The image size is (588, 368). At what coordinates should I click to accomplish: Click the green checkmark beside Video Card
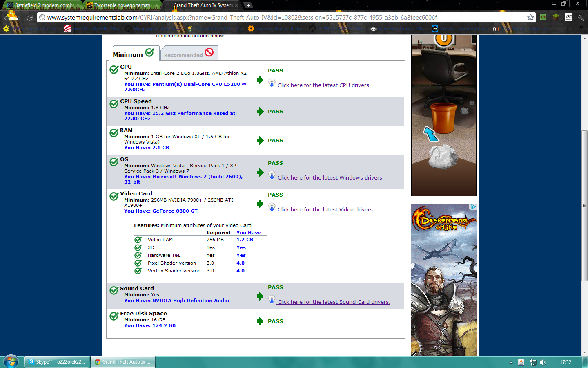pos(114,196)
